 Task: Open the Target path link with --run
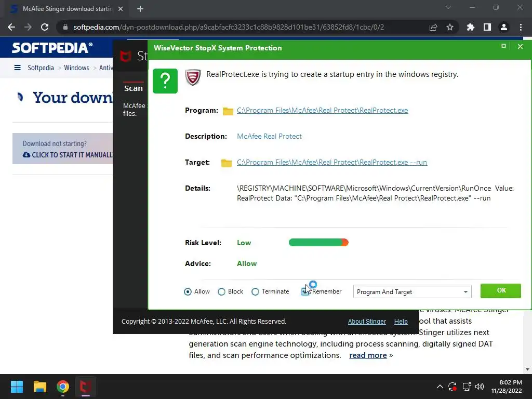coord(332,162)
